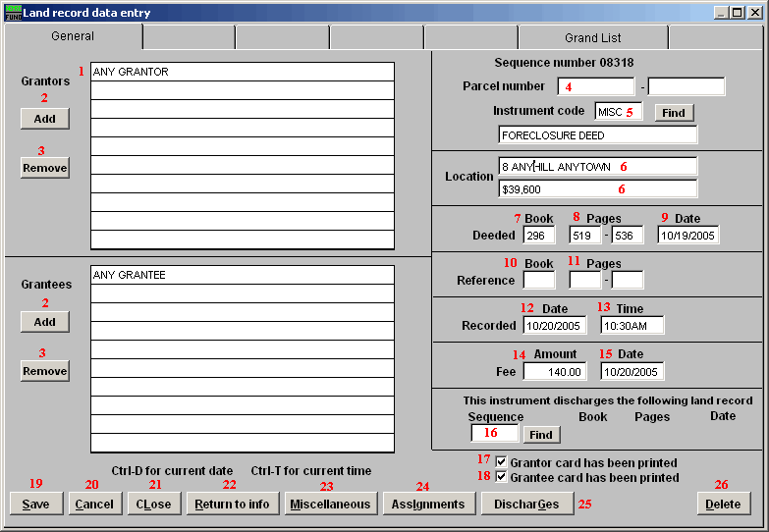
Task: Open the Miscellaneous dialog
Action: 330,504
